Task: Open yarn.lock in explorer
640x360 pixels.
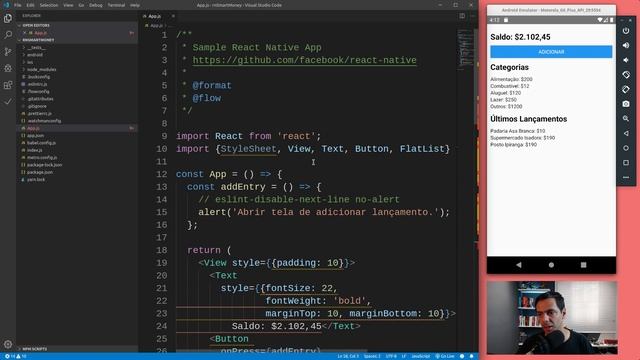Action: coord(36,180)
